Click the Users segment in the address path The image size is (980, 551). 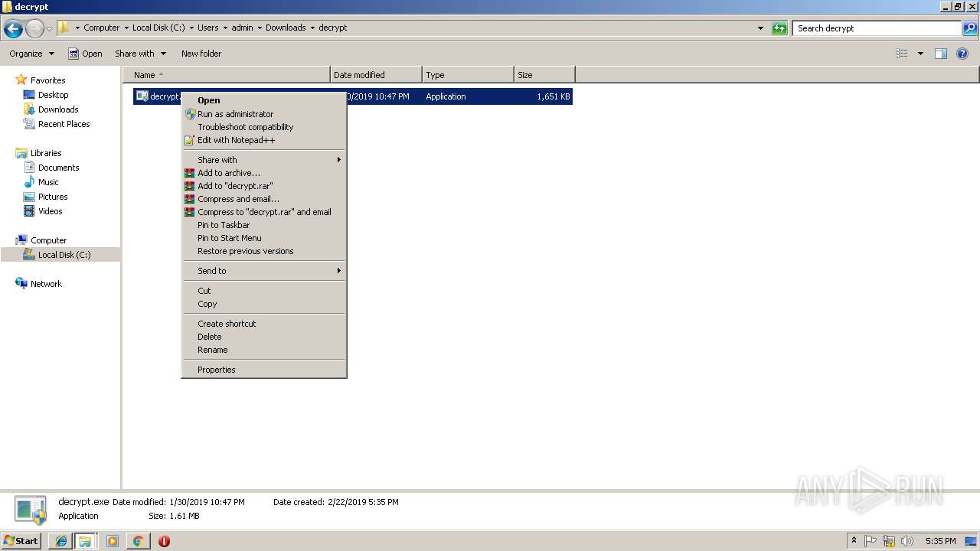coord(207,28)
